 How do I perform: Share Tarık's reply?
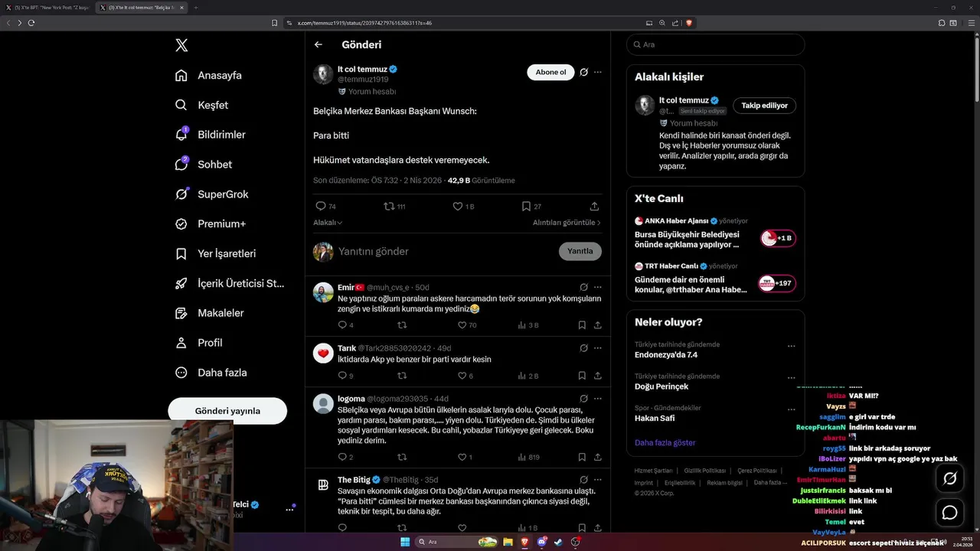click(x=597, y=376)
